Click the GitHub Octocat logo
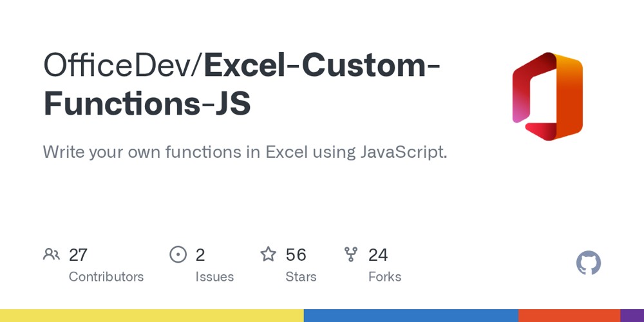 tap(589, 263)
